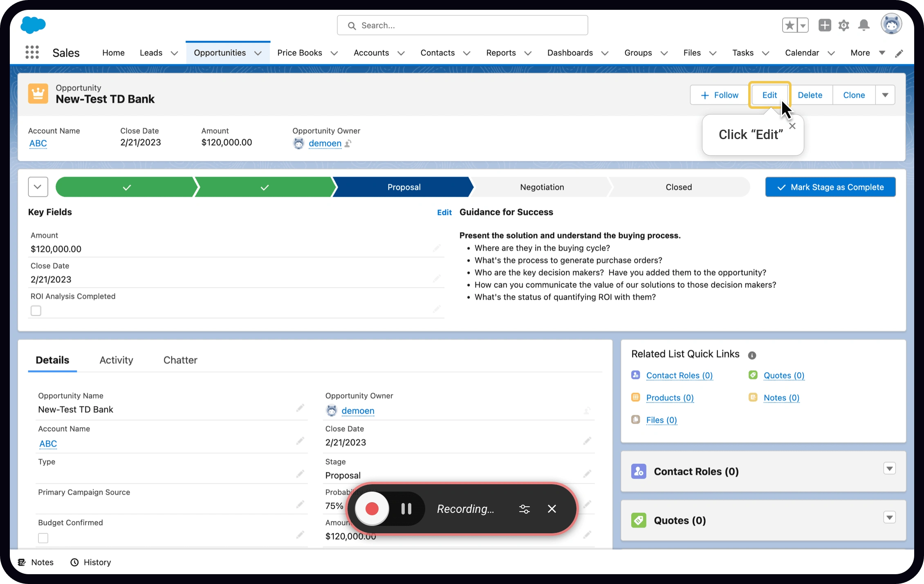
Task: Switch to the Activity tab
Action: [116, 360]
